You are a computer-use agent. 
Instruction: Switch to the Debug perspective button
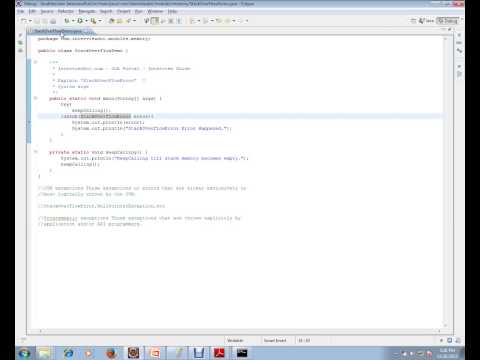pyautogui.click(x=448, y=21)
